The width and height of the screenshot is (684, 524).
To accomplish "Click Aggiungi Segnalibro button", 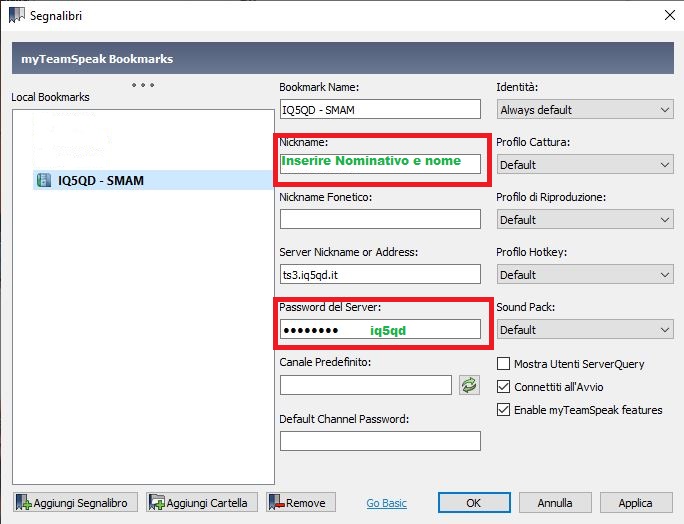I will 75,503.
